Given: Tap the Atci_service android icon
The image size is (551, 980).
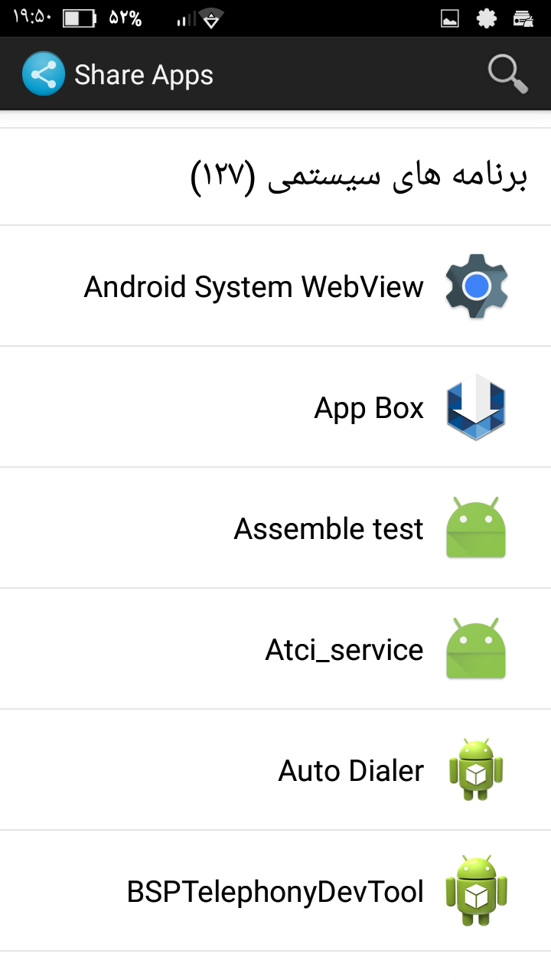Looking at the screenshot, I should click(x=476, y=648).
